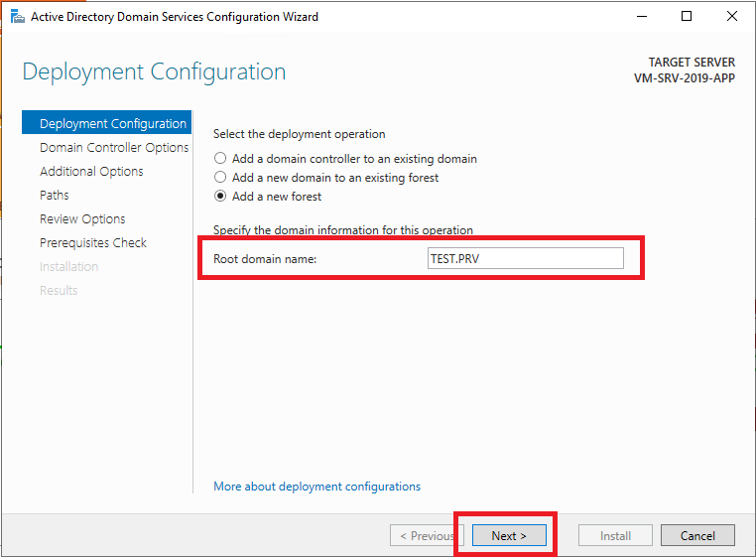The image size is (756, 558).
Task: Open More about deployment configurations link
Action: (x=316, y=487)
